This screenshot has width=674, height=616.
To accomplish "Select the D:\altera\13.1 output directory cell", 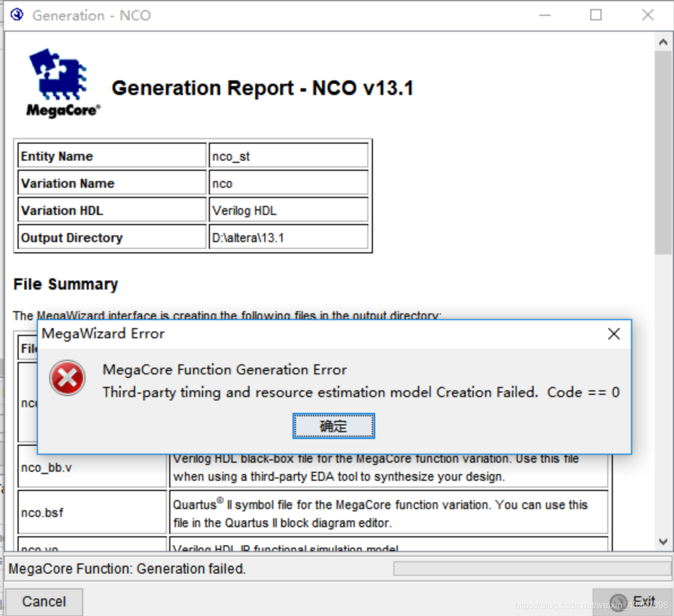I will [289, 237].
